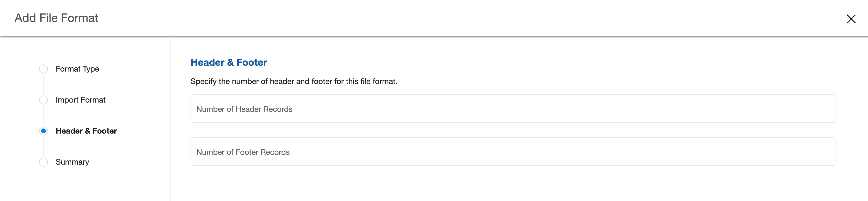
Task: Click the active Header & Footer step indicator
Action: [x=43, y=131]
